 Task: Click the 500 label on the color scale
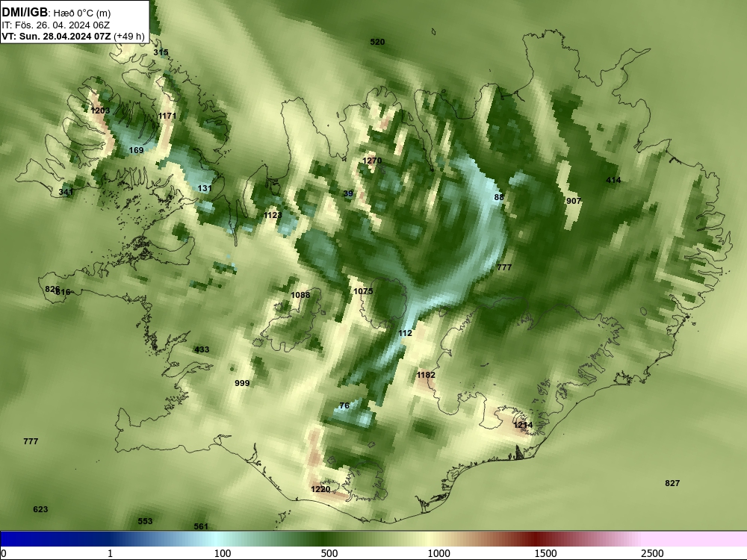[329, 553]
